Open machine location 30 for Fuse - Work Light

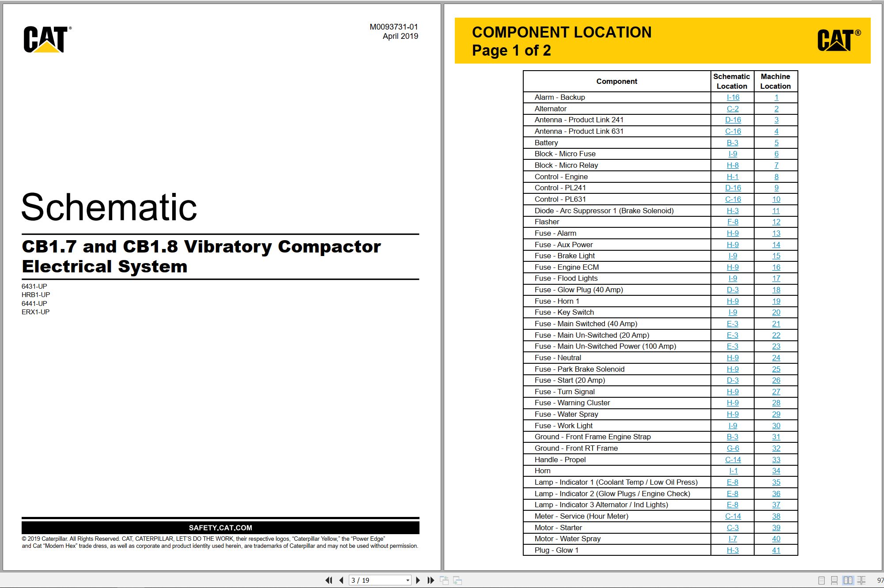click(776, 426)
